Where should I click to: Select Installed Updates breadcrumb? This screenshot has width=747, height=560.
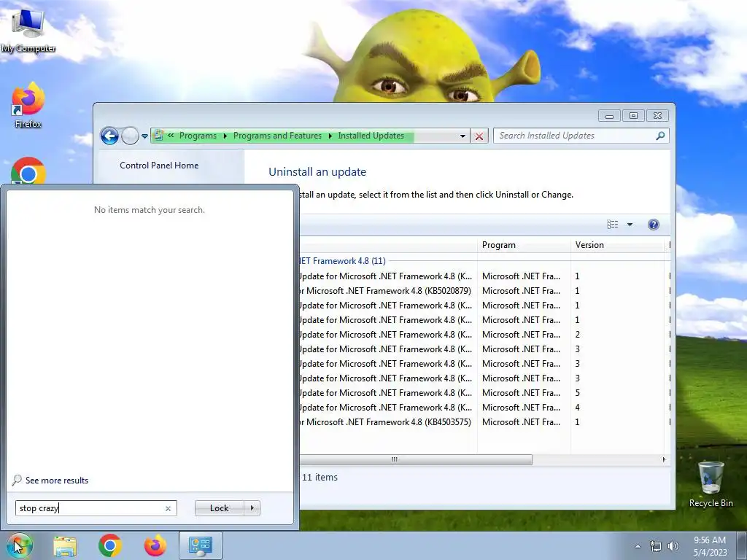tap(371, 136)
